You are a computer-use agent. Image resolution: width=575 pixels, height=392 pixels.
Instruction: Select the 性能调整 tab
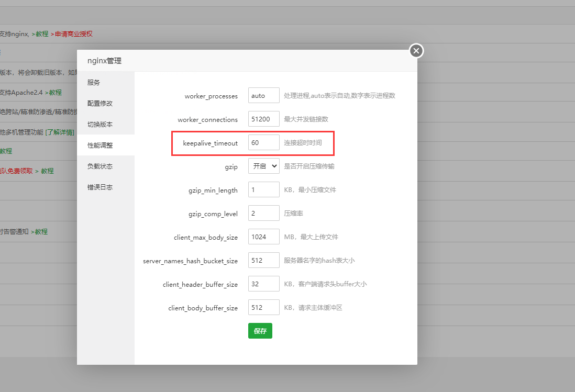point(106,145)
